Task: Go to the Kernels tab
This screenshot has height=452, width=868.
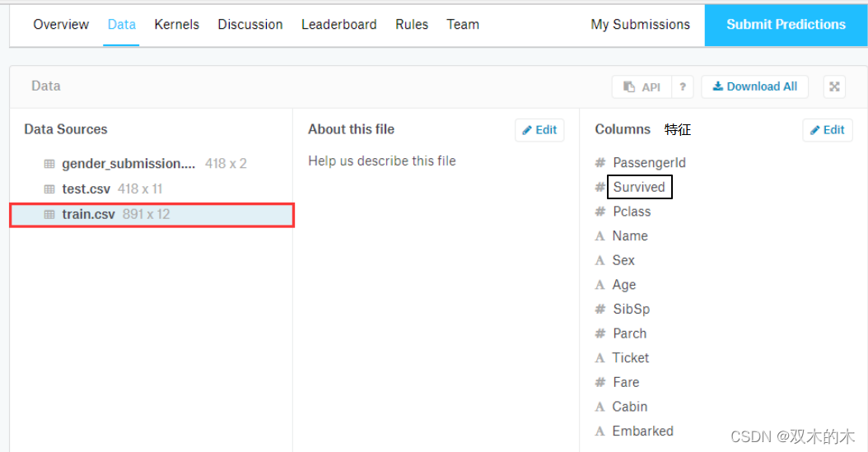Action: (176, 25)
